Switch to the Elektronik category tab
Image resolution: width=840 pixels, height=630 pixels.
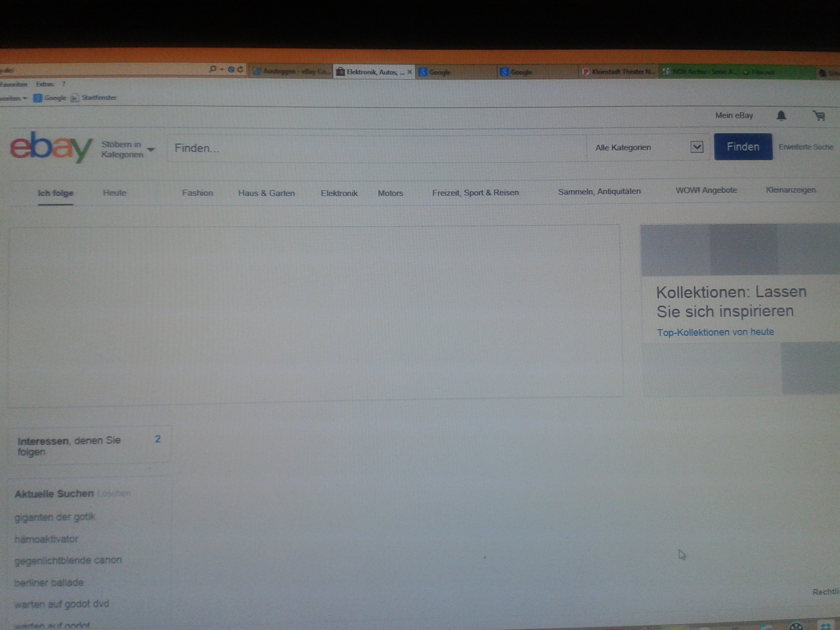[x=339, y=193]
